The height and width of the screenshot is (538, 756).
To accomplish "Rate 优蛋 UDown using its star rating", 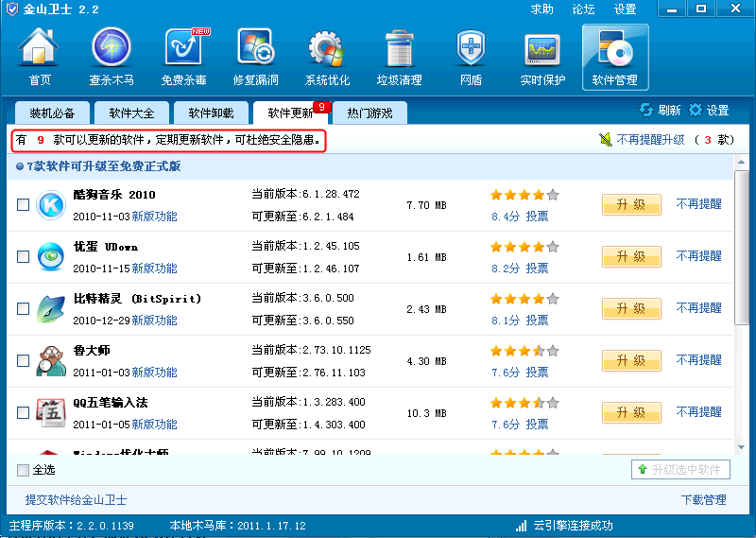I will pyautogui.click(x=524, y=248).
